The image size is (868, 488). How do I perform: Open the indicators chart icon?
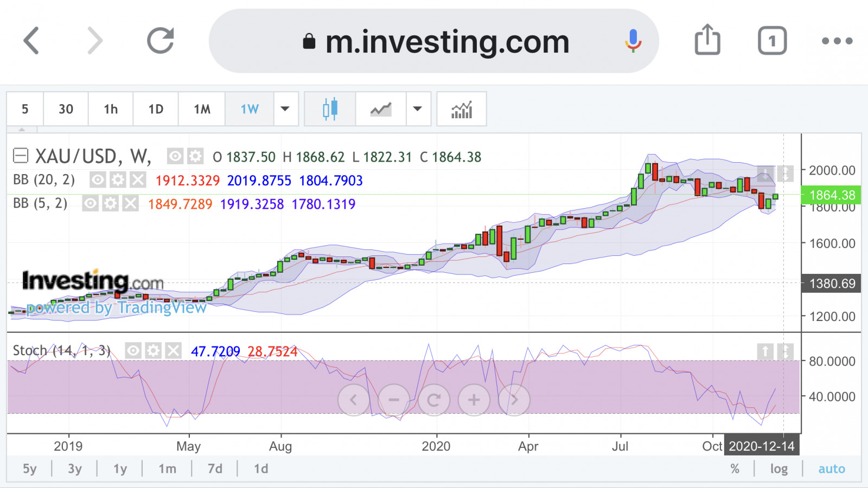coord(462,109)
